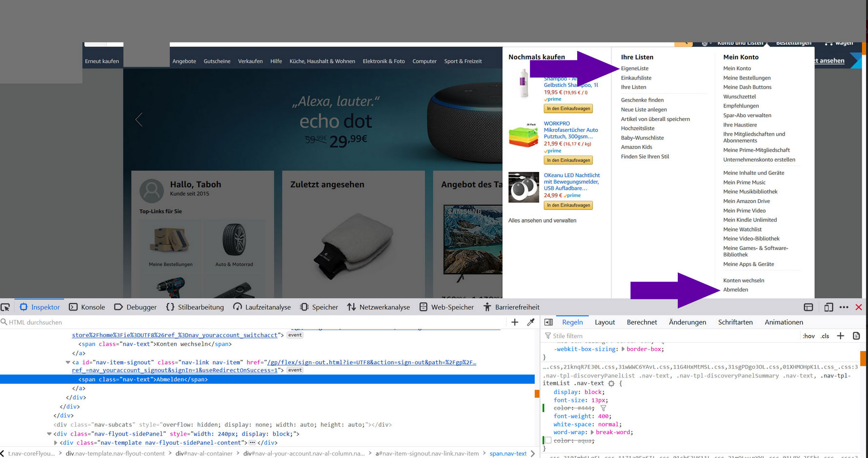The width and height of the screenshot is (868, 458).
Task: Add a new HTML node with plus icon
Action: pyautogui.click(x=515, y=322)
